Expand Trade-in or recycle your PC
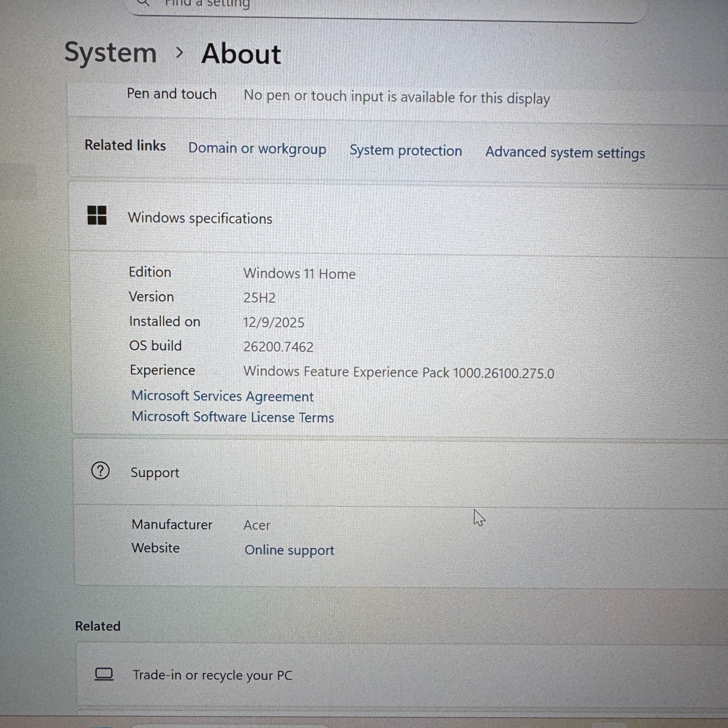 (388, 675)
